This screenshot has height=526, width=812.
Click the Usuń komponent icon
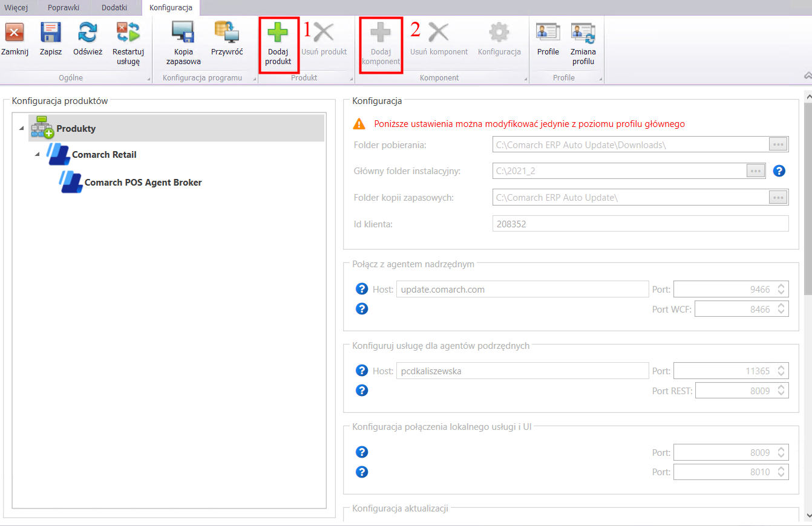(439, 33)
